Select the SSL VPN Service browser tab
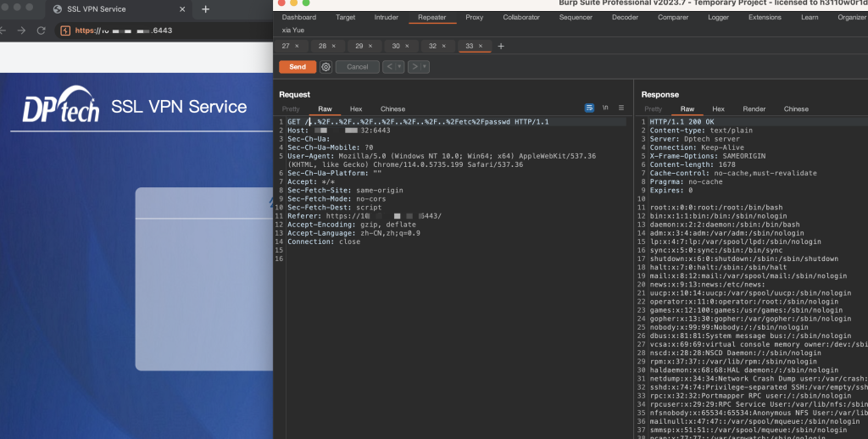This screenshot has height=439, width=868. pyautogui.click(x=119, y=9)
